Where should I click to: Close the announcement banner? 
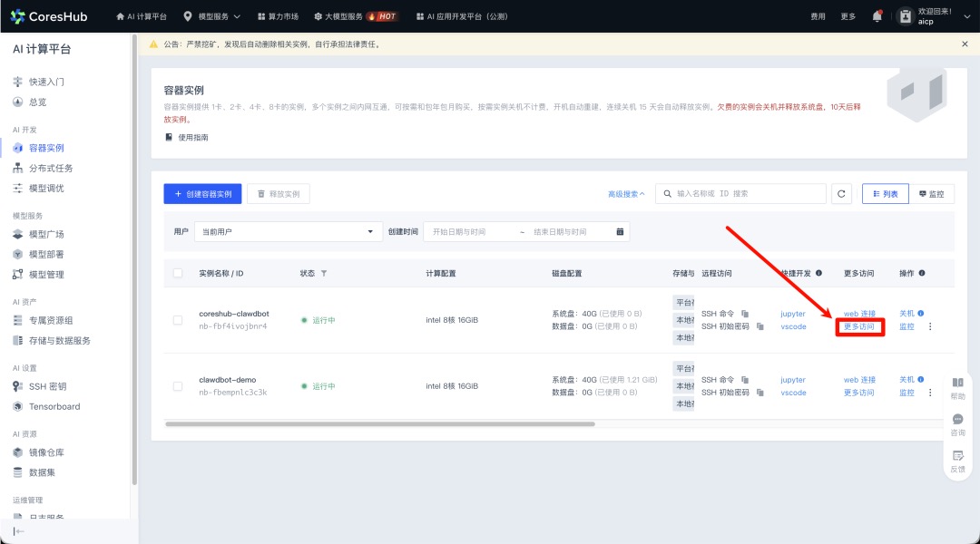point(965,44)
